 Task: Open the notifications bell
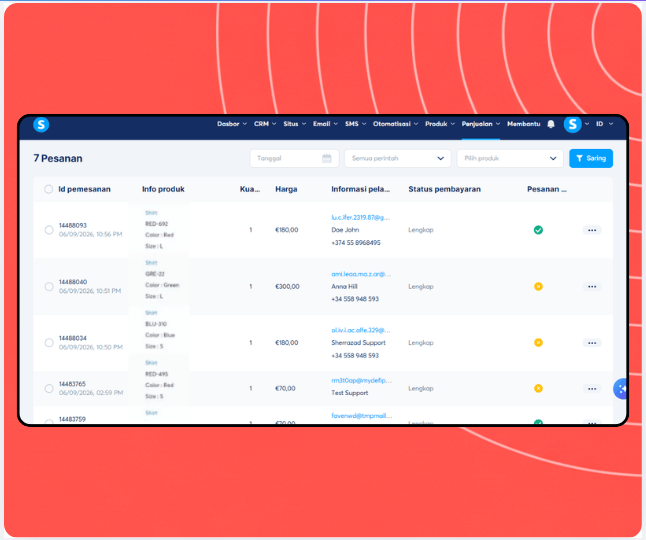point(551,124)
